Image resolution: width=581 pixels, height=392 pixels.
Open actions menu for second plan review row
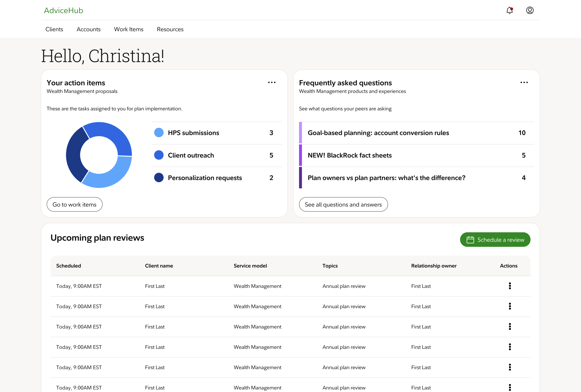point(510,306)
